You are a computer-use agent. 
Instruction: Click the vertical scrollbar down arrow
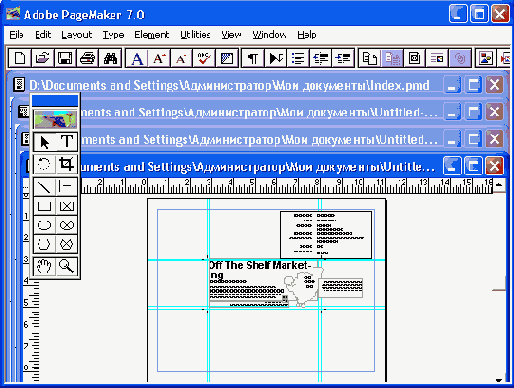click(499, 380)
